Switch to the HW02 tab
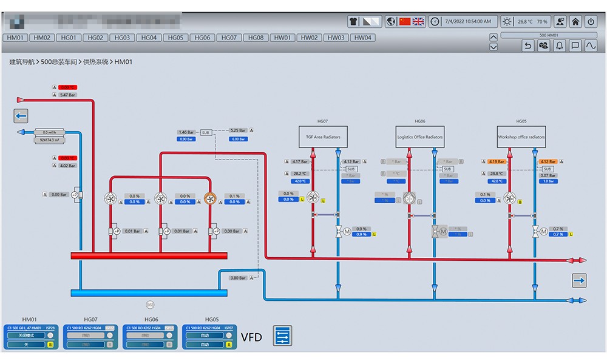 [309, 38]
